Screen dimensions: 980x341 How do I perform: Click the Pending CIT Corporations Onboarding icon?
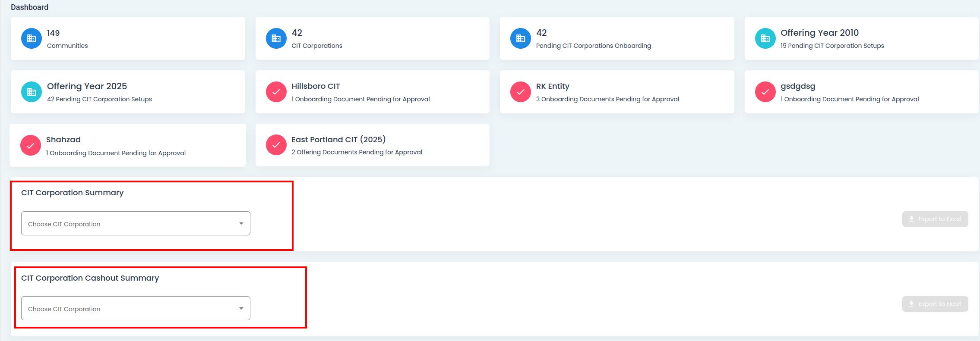[x=520, y=38]
